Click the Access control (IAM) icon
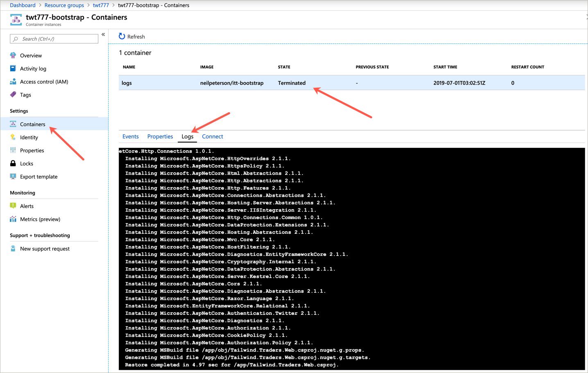588x373 pixels. point(13,81)
